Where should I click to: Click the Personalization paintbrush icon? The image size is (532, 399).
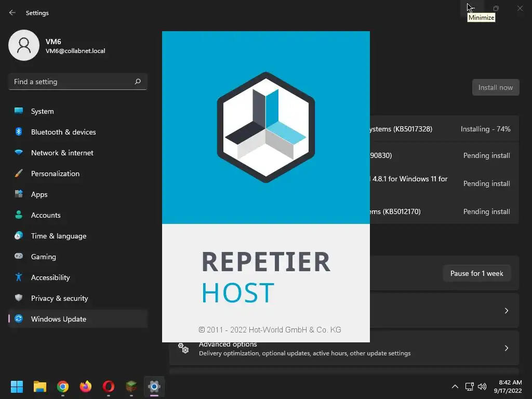pyautogui.click(x=19, y=174)
